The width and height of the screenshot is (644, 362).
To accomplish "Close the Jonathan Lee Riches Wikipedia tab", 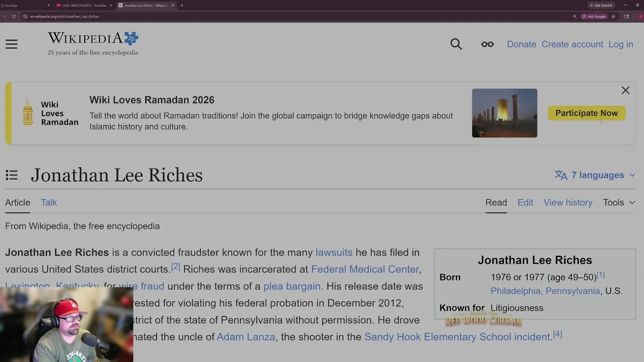I will click(x=173, y=6).
